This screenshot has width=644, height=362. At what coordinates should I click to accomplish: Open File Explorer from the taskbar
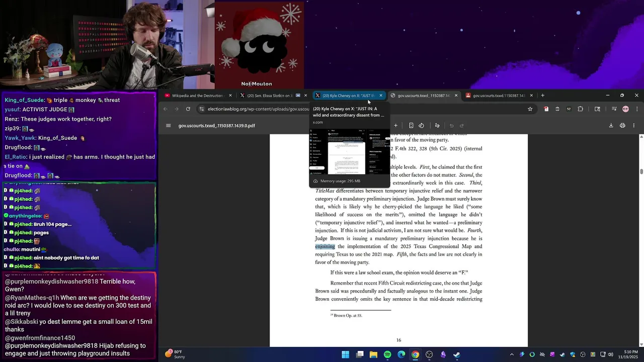[x=373, y=354]
